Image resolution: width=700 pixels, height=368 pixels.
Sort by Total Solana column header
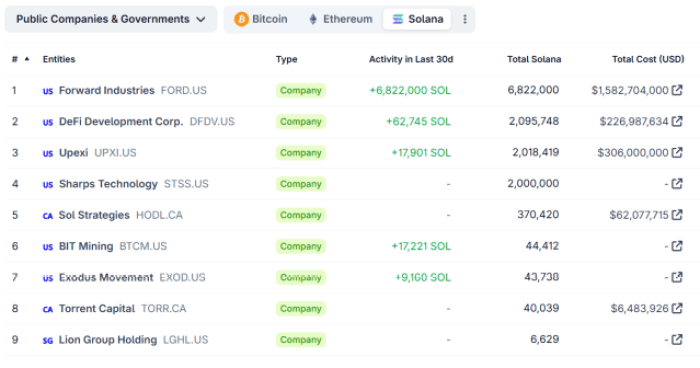tap(534, 59)
